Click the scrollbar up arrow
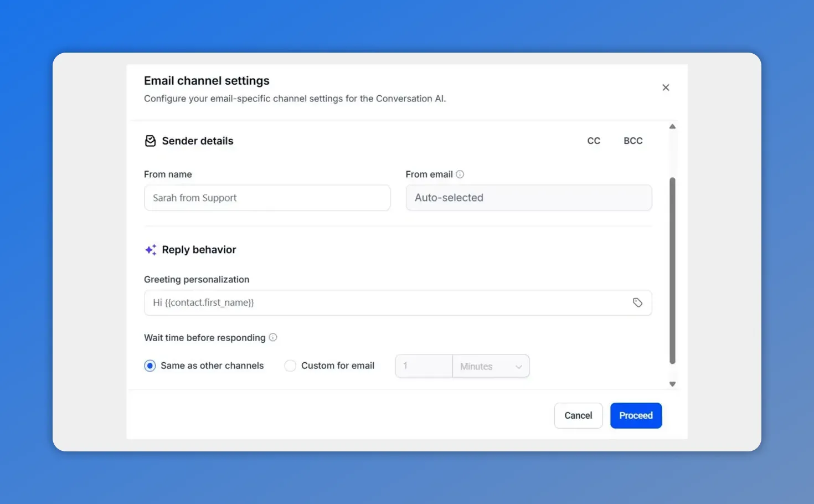 (673, 126)
